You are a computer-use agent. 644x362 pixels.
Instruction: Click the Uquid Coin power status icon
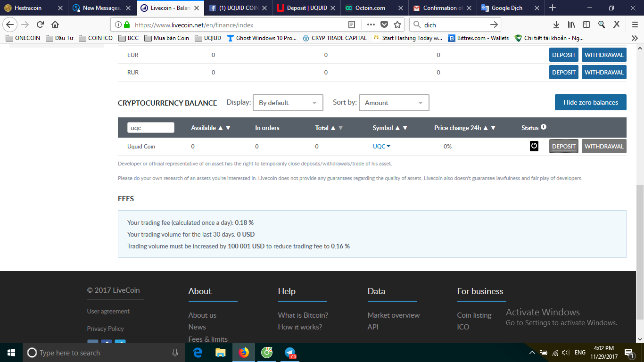534,146
